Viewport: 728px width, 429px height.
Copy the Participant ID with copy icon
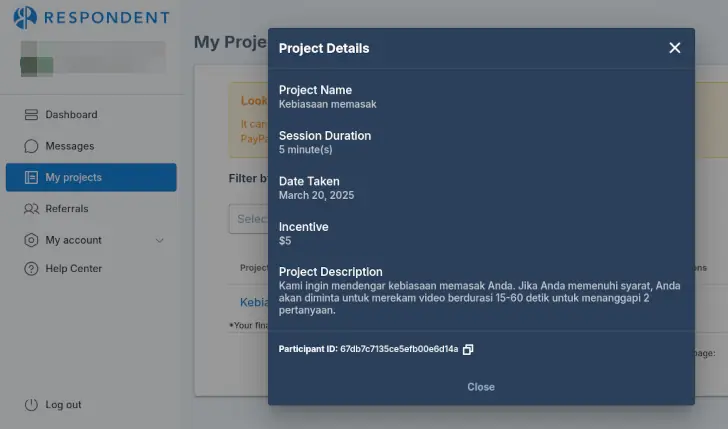[468, 350]
